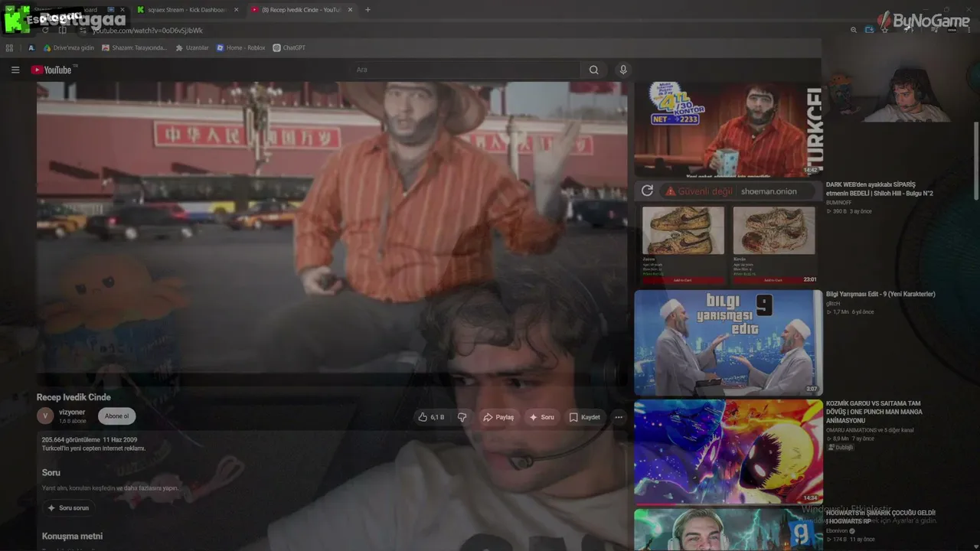Open the Bilgi Yarışması Edit 9 thumbnail
This screenshot has height=551, width=980.
click(728, 343)
